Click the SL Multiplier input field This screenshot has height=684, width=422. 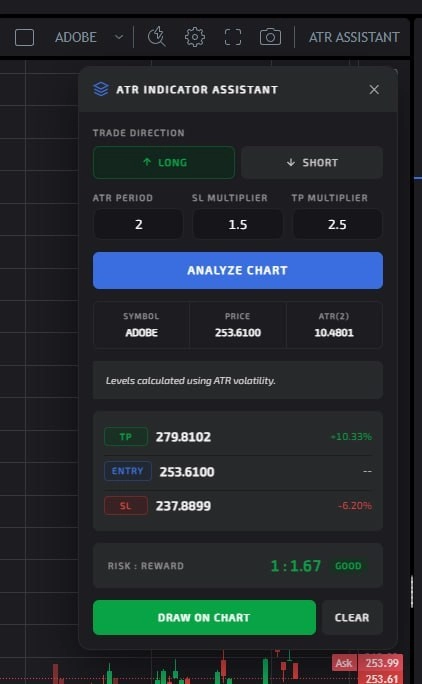[238, 224]
